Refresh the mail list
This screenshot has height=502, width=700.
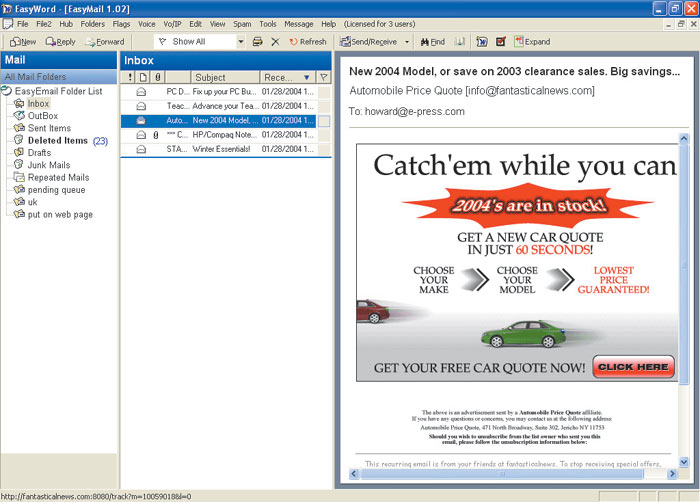307,42
